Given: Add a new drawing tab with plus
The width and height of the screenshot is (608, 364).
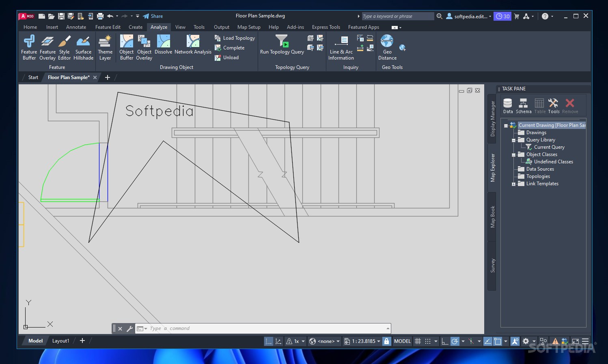Looking at the screenshot, I should (108, 77).
